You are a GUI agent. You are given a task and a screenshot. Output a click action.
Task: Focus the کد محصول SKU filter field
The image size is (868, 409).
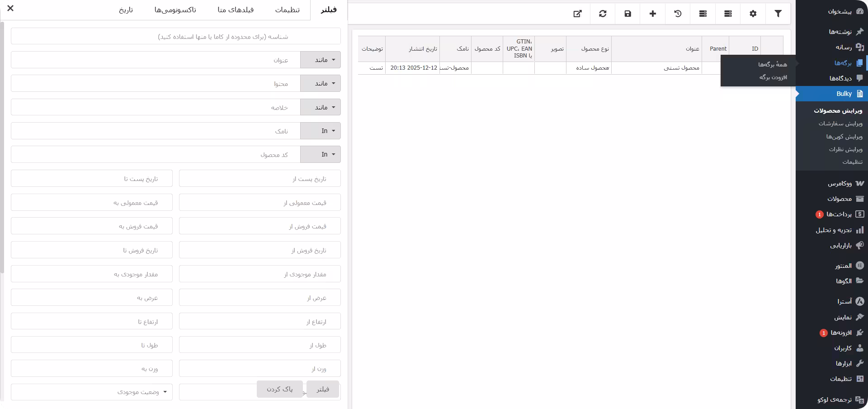pos(156,154)
